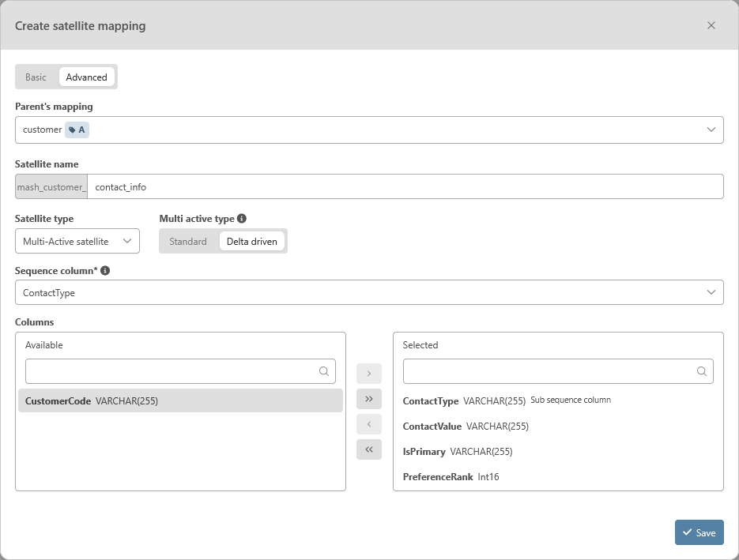Screen dimensions: 739x560
Task: Select CustomerCode in Available columns
Action: pos(180,400)
